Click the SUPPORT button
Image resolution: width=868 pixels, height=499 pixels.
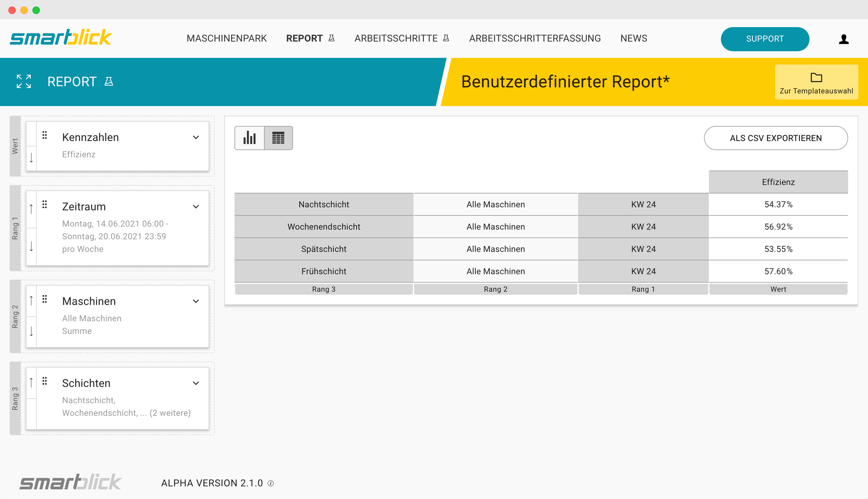pos(765,39)
